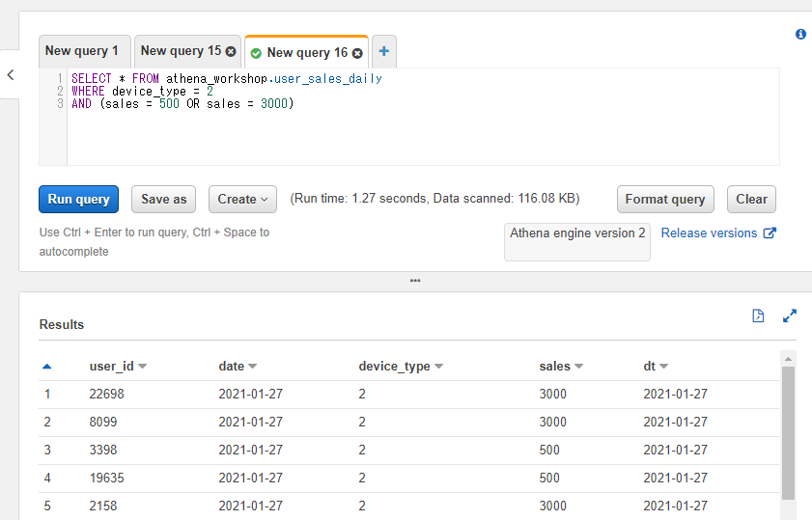Open Release versions link

pos(709,233)
